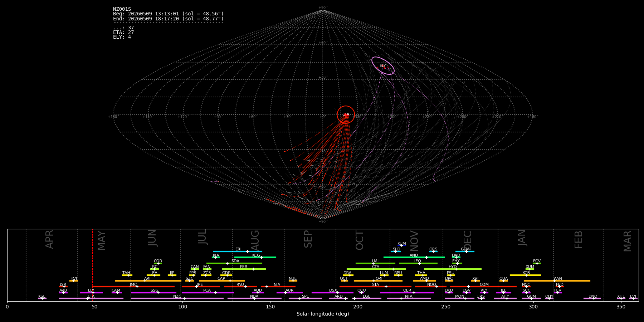Click the LEO shower label

pyautogui.click(x=417, y=261)
